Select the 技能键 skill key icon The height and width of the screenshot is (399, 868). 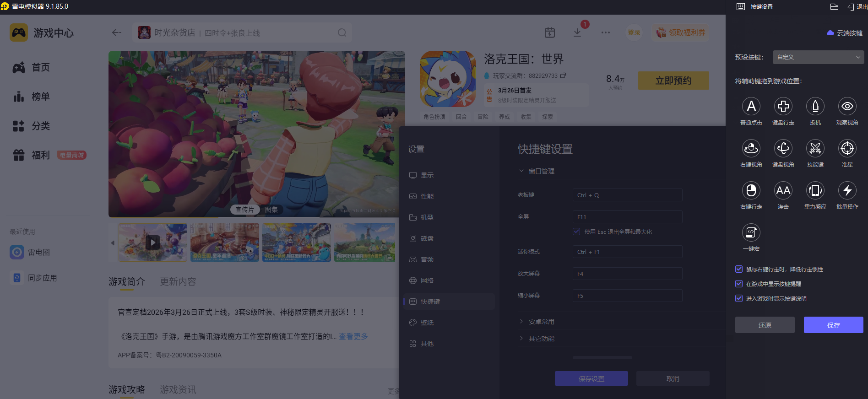815,148
